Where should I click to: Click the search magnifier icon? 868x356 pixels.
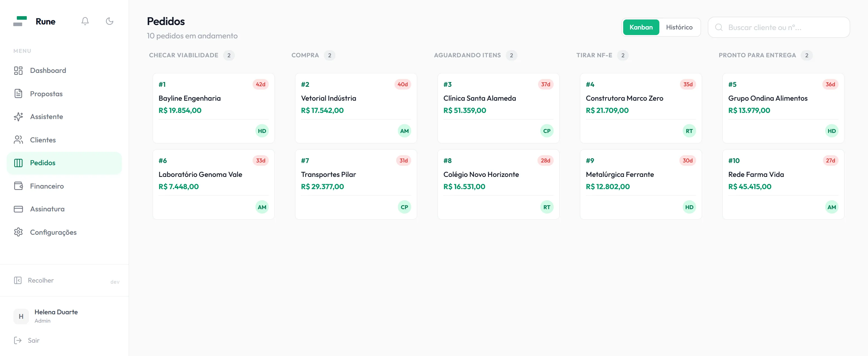tap(719, 27)
